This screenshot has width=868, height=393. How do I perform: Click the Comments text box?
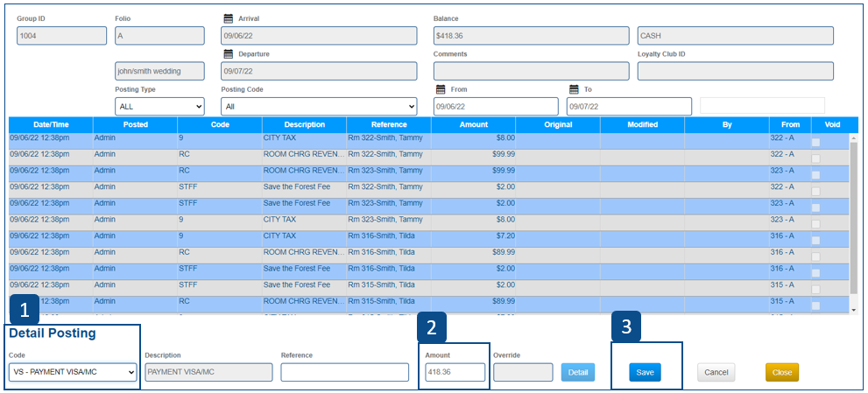point(531,71)
